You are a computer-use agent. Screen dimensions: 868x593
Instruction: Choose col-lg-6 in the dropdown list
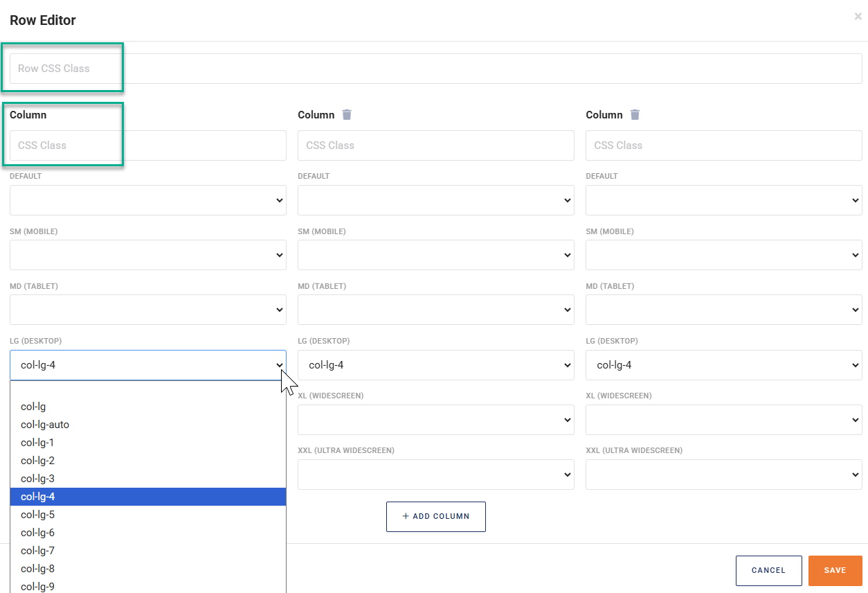click(38, 533)
